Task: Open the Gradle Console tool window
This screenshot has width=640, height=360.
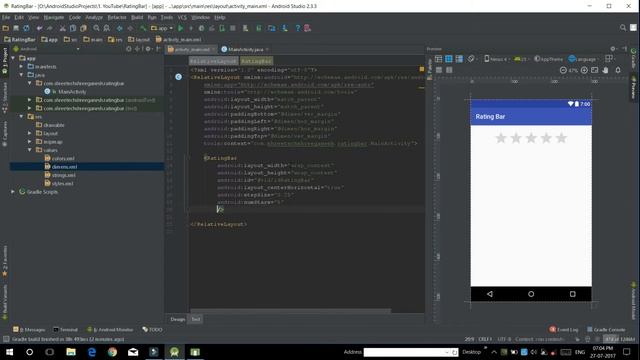Action: 606,329
